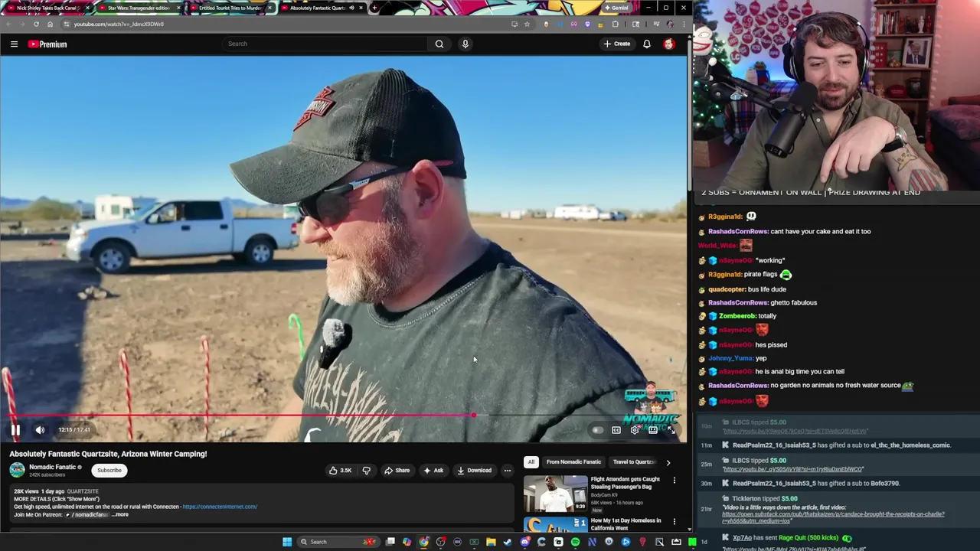This screenshot has height=551, width=980.
Task: Show more filter chips with the arrow
Action: point(668,462)
